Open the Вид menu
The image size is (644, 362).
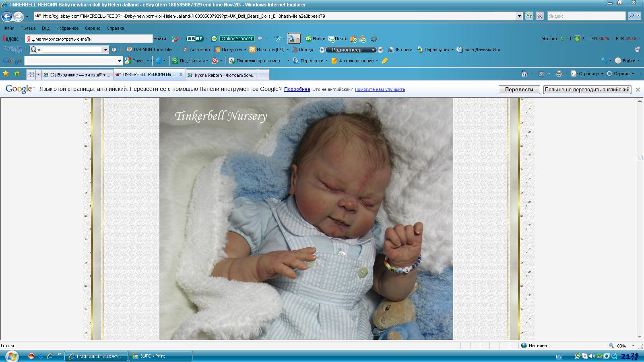[45, 28]
